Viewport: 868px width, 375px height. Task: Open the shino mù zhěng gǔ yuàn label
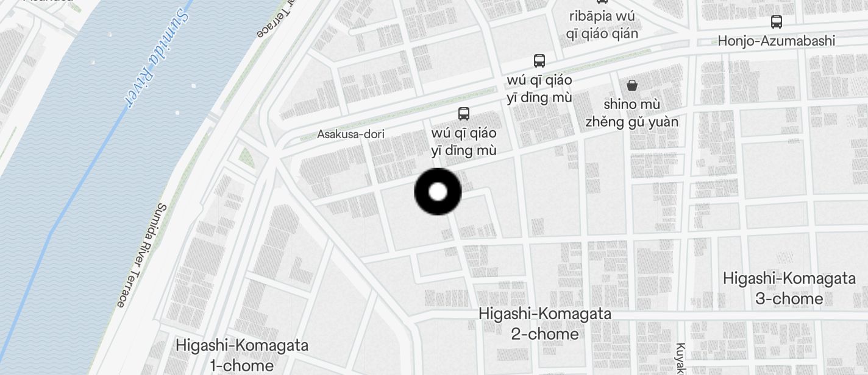tap(631, 113)
